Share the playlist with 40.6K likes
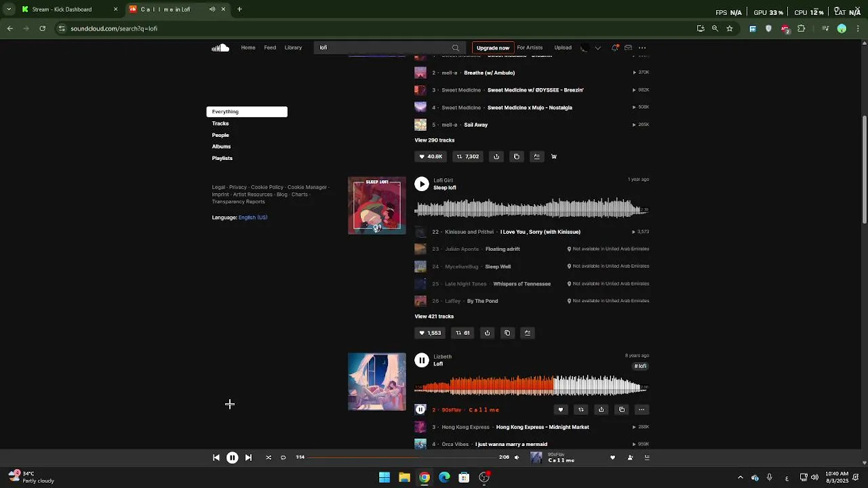The height and width of the screenshot is (488, 868). pos(496,157)
